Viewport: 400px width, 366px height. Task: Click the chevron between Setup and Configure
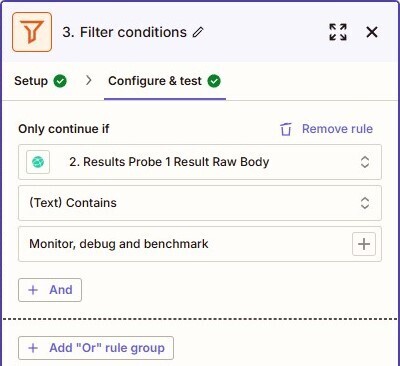click(x=88, y=80)
